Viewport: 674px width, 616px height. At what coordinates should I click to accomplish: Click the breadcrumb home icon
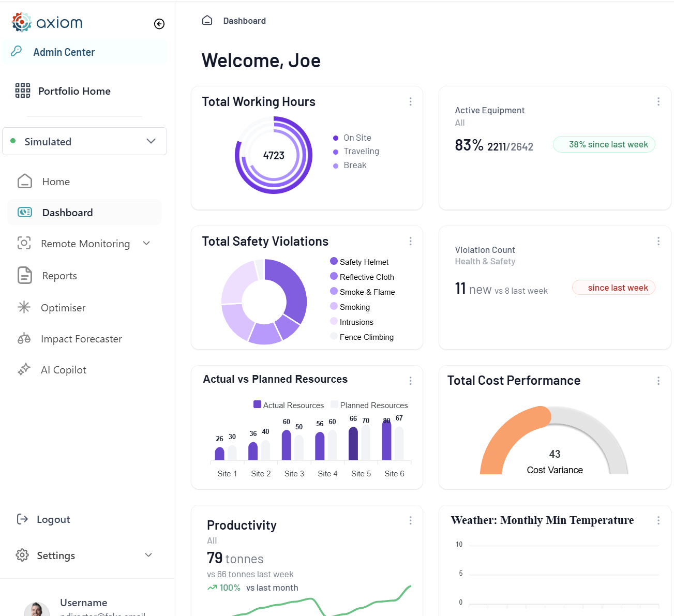[207, 21]
